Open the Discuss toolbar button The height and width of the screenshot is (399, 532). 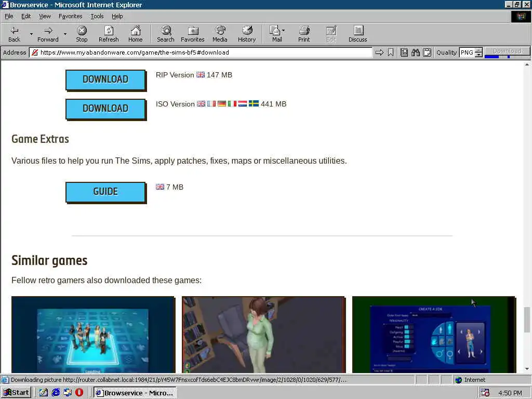pyautogui.click(x=357, y=34)
